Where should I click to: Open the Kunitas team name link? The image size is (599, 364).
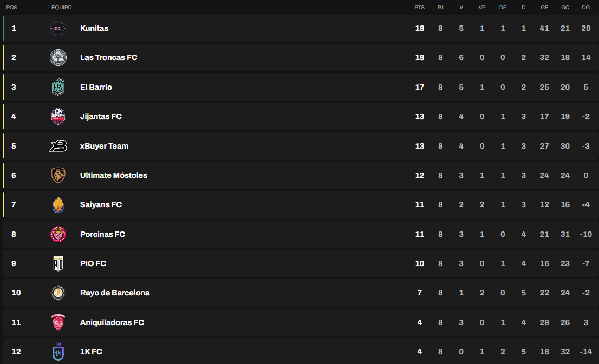pyautogui.click(x=94, y=28)
